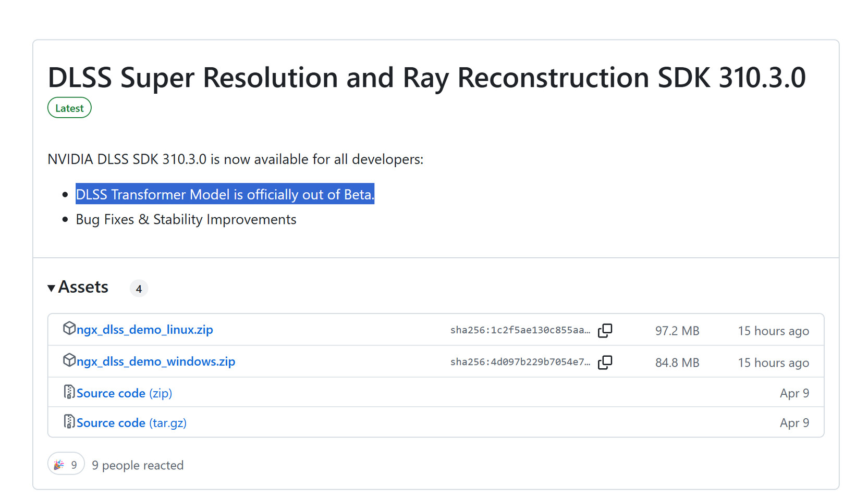
Task: Click the sha256:1c2f5ae130c855aa hash text
Action: [520, 330]
